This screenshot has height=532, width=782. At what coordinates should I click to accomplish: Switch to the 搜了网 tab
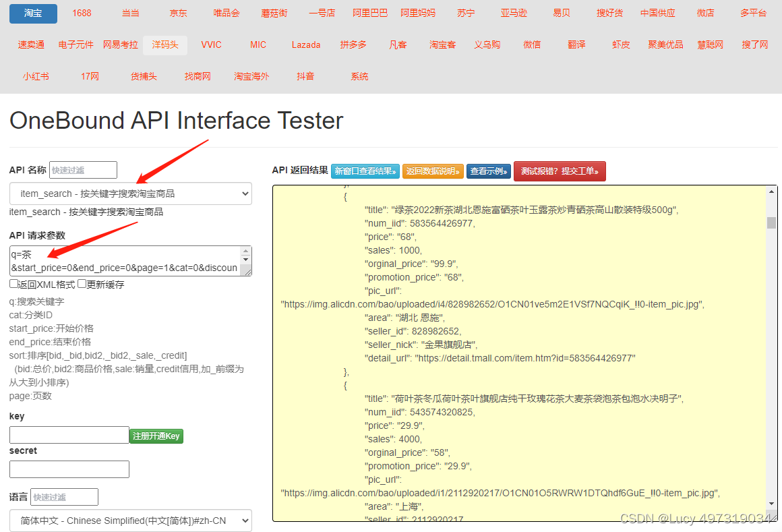tap(755, 45)
